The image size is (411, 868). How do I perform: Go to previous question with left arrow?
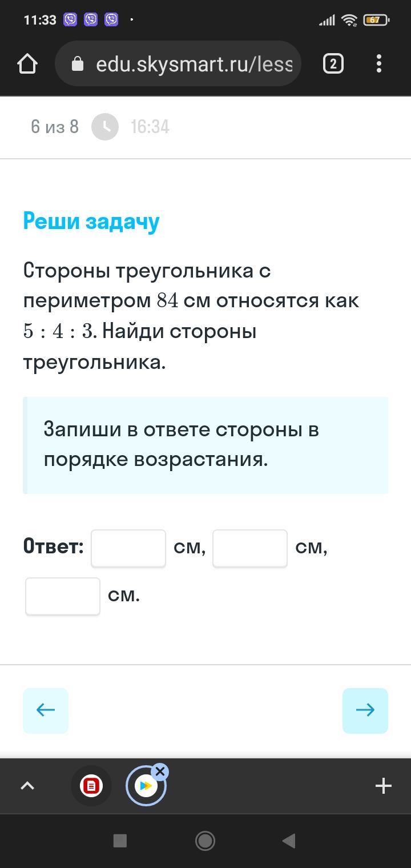pos(46,710)
